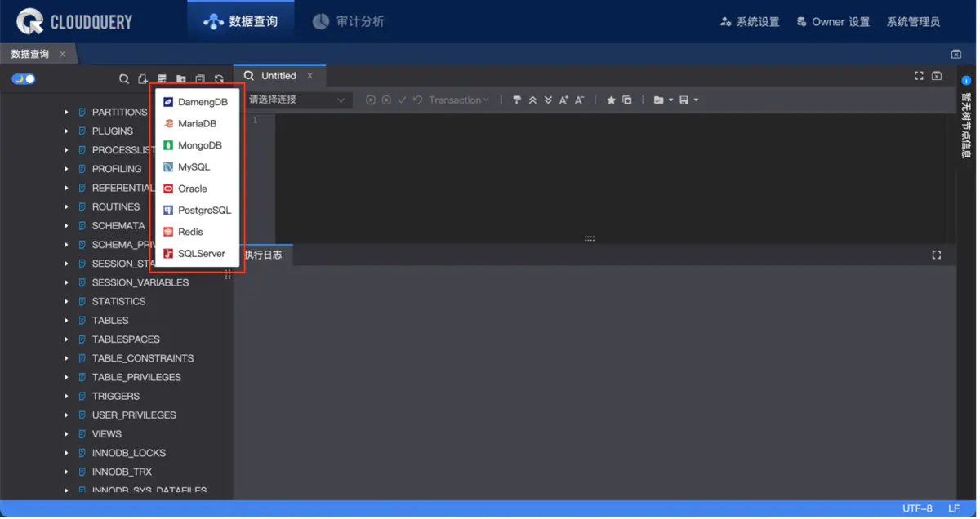
Task: Click the rollback arrow icon
Action: (417, 100)
